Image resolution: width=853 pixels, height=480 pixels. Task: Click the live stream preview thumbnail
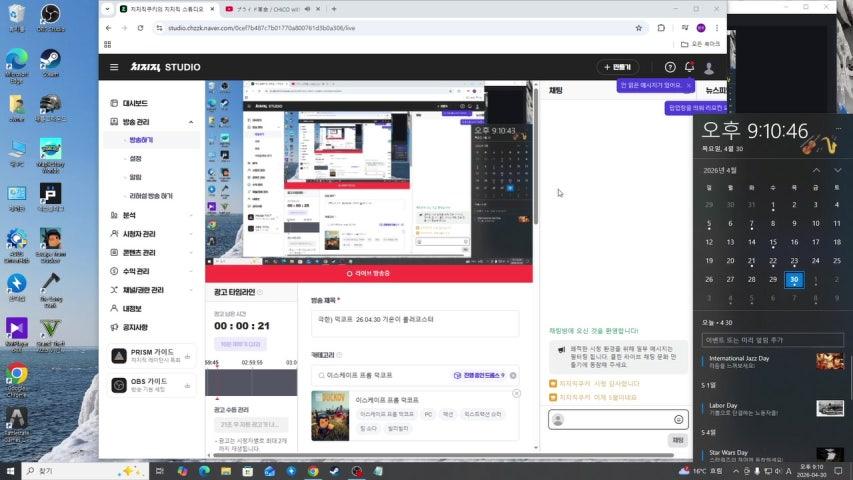369,173
